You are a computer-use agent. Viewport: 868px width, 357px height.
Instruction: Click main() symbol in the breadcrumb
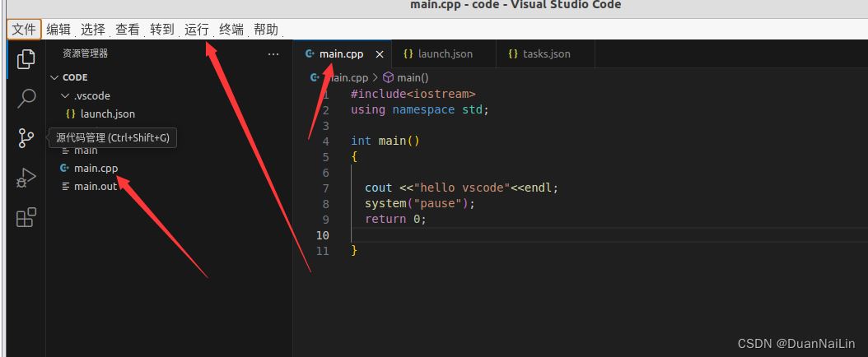(x=413, y=77)
